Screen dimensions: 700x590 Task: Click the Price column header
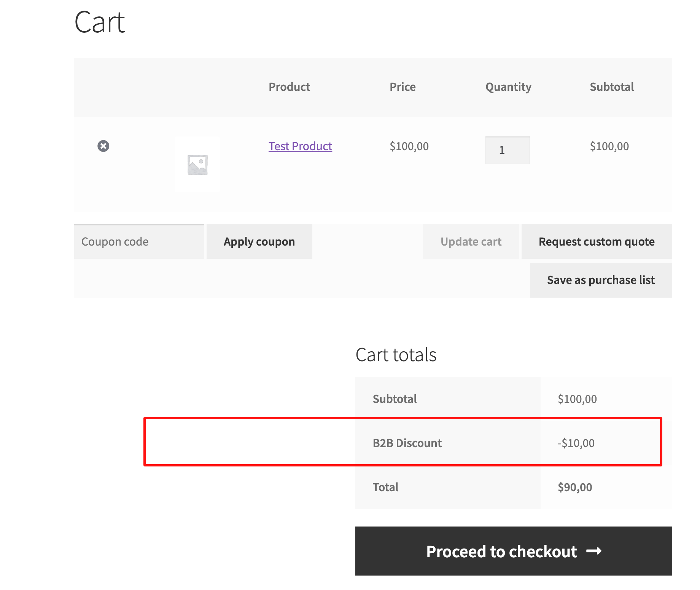pos(402,87)
